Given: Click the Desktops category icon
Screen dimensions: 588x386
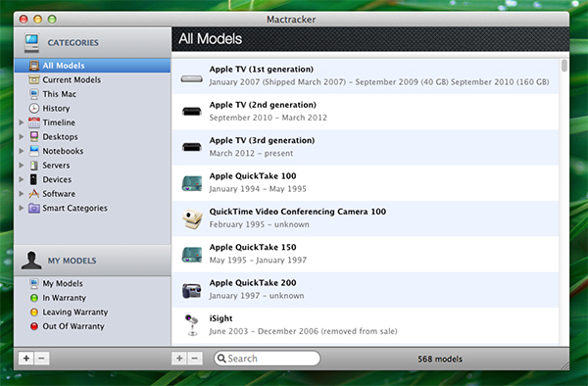Looking at the screenshot, I should click(34, 137).
